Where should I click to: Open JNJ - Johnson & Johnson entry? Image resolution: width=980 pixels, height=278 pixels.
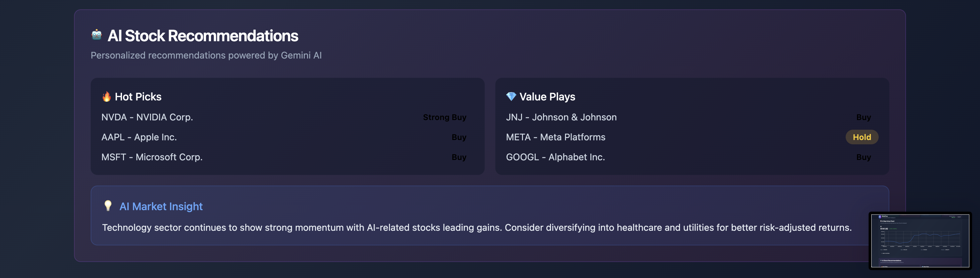click(561, 117)
